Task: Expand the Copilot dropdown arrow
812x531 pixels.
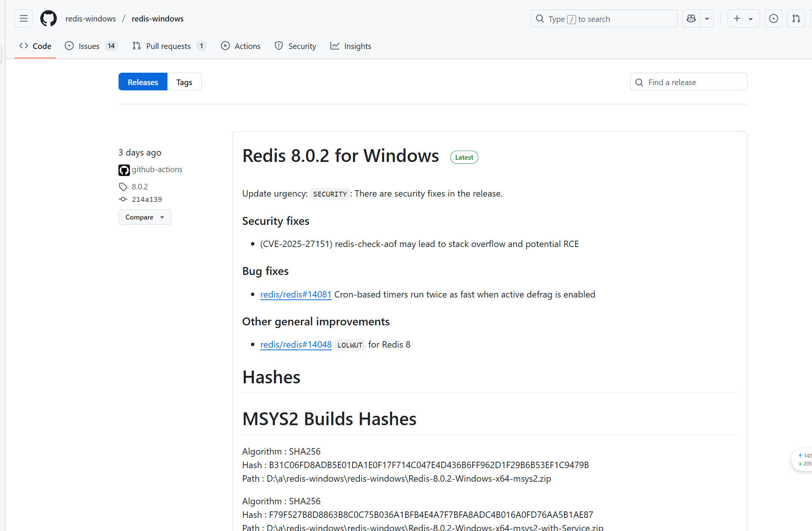Action: point(707,18)
